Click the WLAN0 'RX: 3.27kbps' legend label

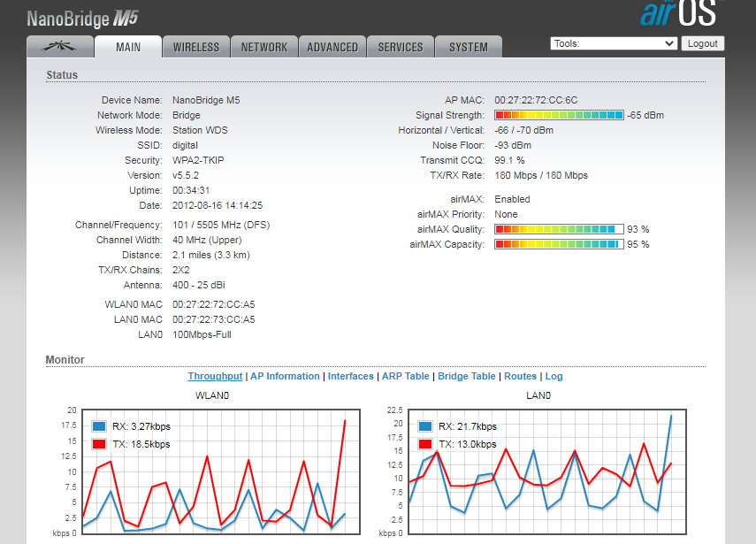pos(141,426)
